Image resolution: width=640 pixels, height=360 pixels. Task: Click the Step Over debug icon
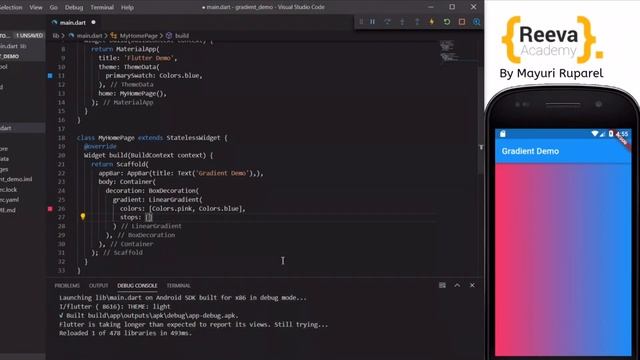click(387, 22)
